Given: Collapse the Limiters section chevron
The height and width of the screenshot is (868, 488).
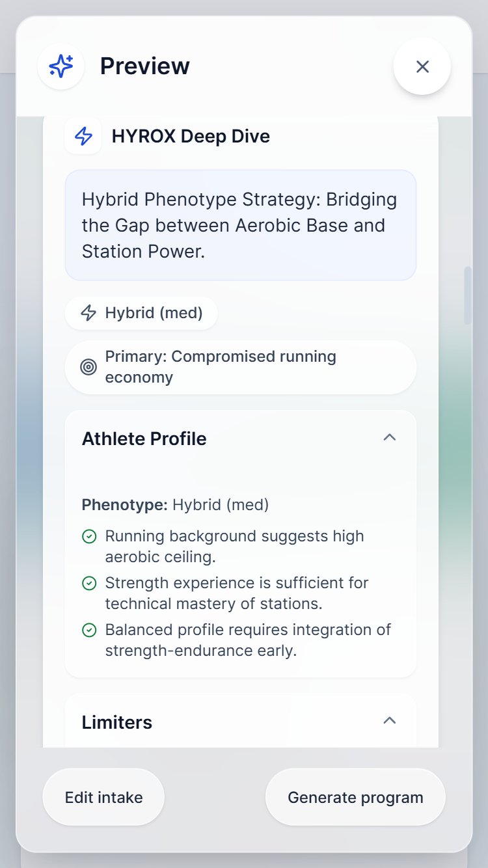Looking at the screenshot, I should point(389,721).
